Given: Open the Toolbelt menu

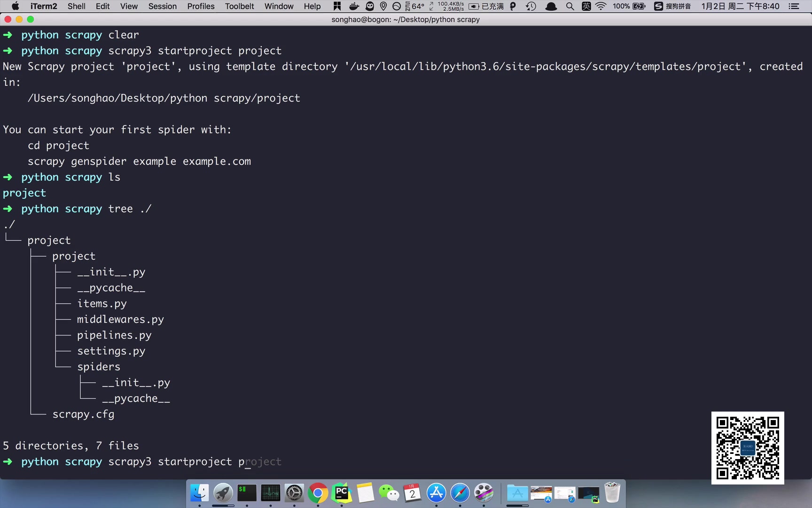Looking at the screenshot, I should point(239,6).
